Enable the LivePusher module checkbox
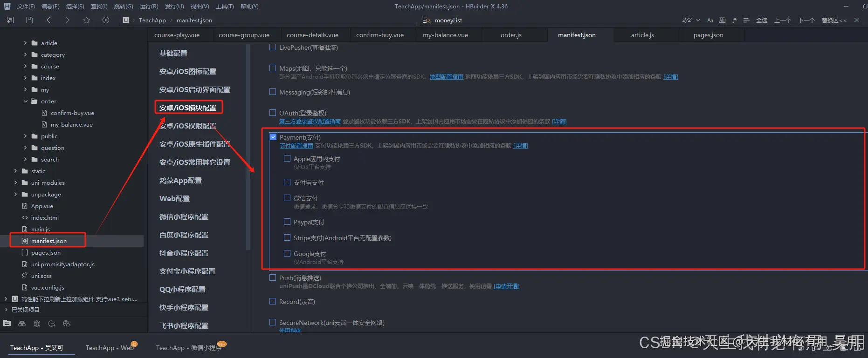The image size is (868, 358). (273, 47)
